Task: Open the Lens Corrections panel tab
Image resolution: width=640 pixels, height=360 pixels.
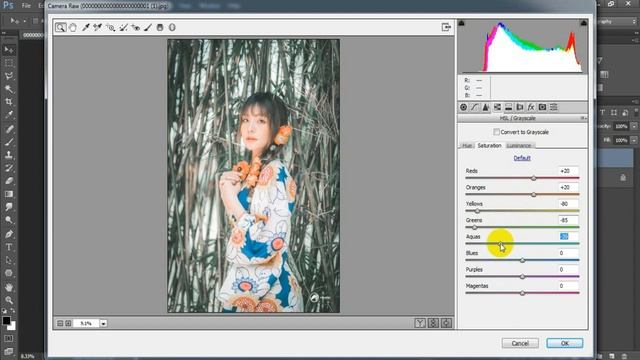Action: click(x=520, y=107)
